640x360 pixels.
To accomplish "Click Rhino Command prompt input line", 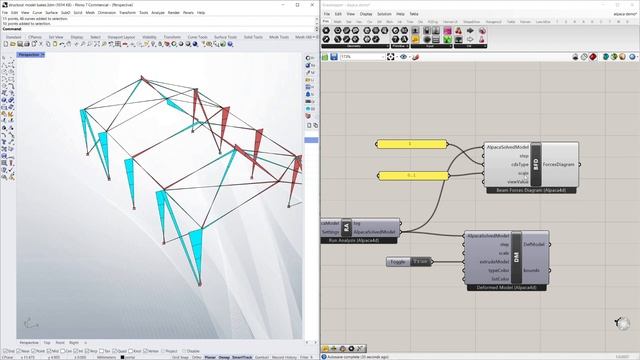I will [x=159, y=29].
